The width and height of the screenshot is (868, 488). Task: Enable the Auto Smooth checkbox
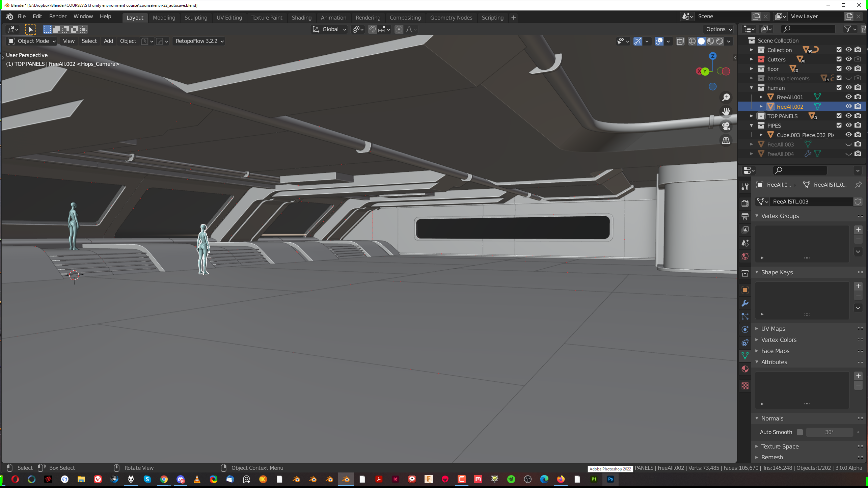tap(799, 432)
